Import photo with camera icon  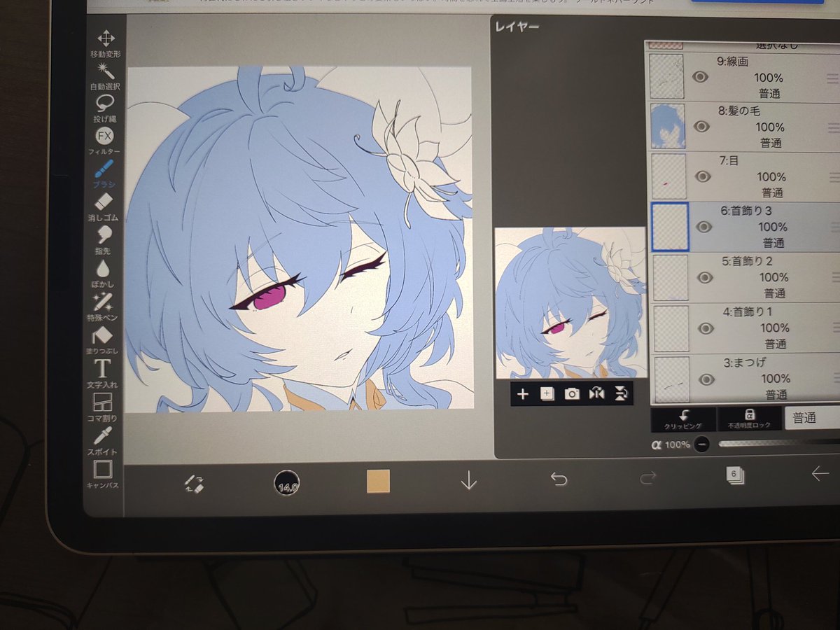[x=572, y=394]
